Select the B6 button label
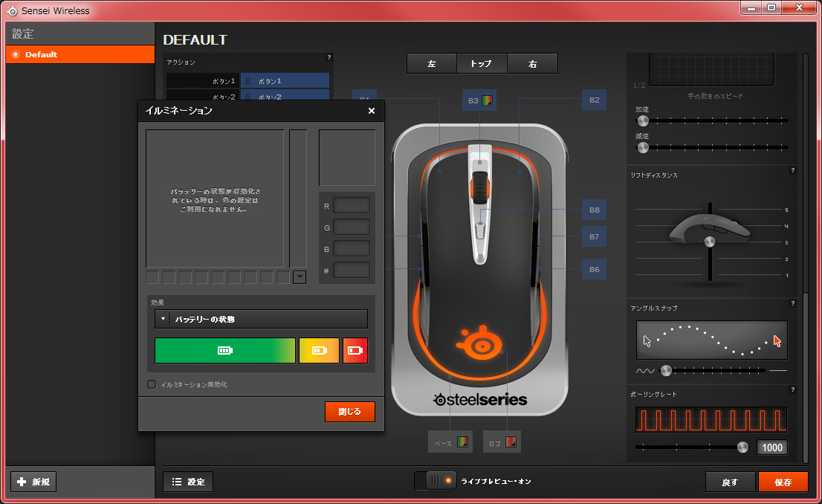 tap(594, 269)
